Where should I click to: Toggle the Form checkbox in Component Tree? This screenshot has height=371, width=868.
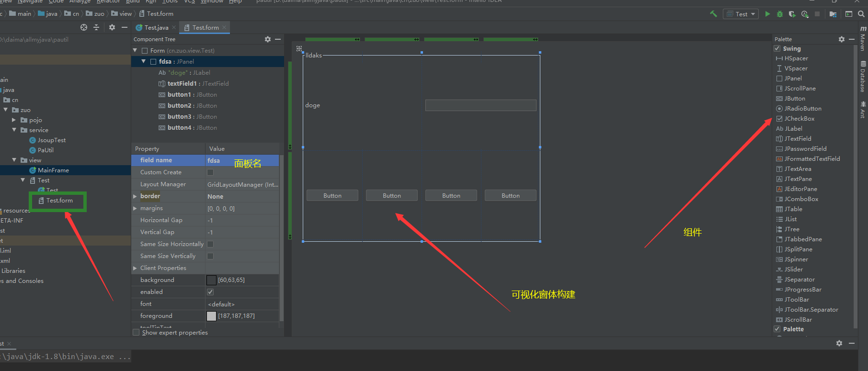(x=145, y=50)
